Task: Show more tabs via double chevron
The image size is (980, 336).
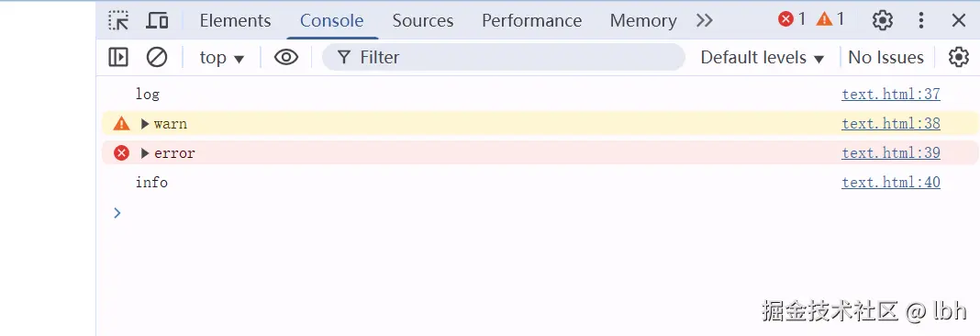Action: (705, 20)
